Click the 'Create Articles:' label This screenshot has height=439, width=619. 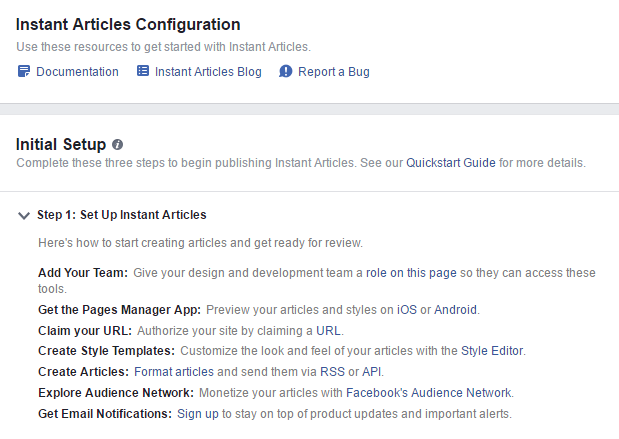[84, 371]
